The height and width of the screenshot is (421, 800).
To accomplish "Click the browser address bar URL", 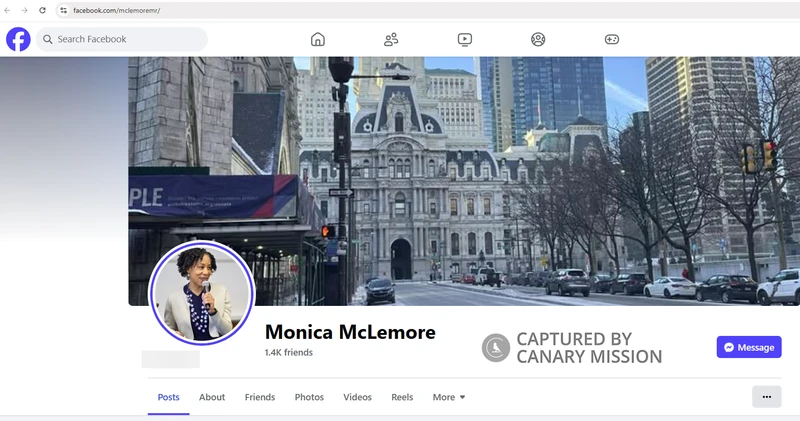I will click(x=116, y=10).
